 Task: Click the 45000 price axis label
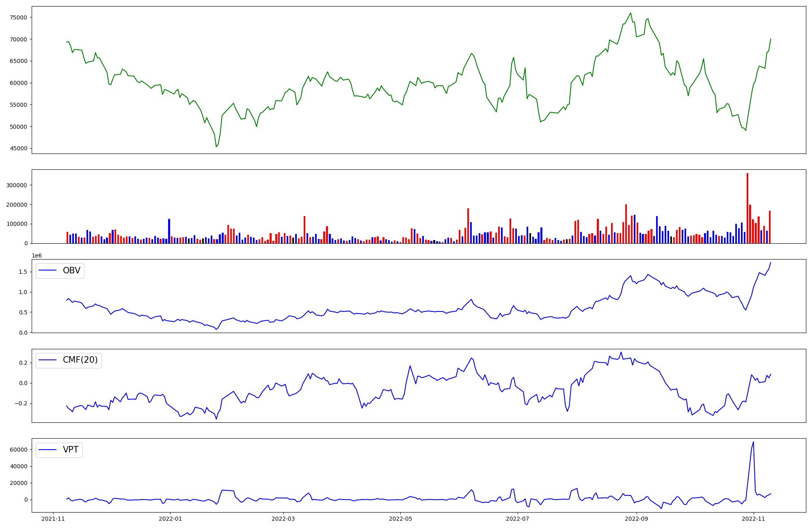tap(18, 148)
